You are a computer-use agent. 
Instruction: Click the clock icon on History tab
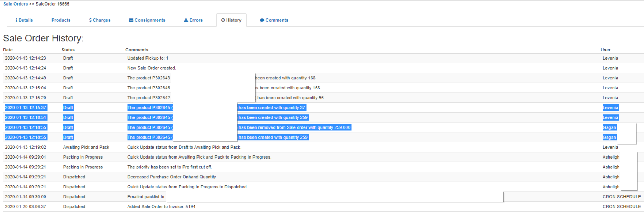tap(223, 20)
